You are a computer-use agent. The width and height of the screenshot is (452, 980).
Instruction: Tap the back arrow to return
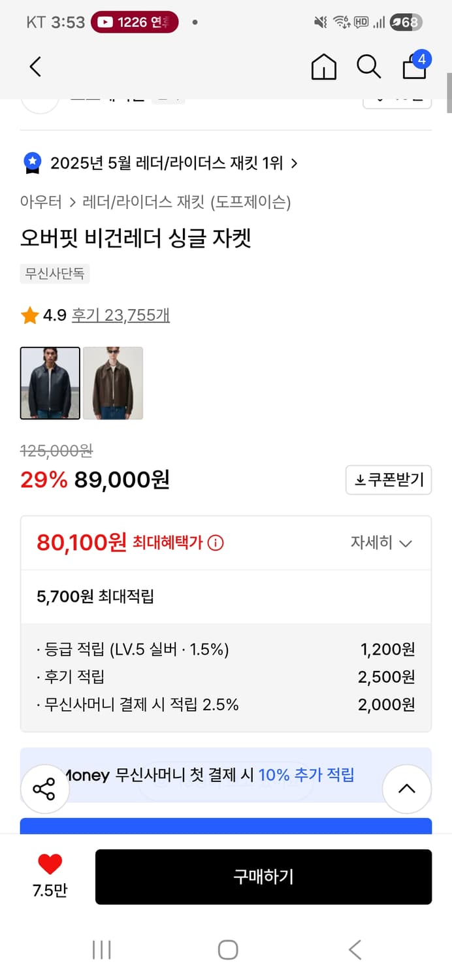pyautogui.click(x=35, y=67)
